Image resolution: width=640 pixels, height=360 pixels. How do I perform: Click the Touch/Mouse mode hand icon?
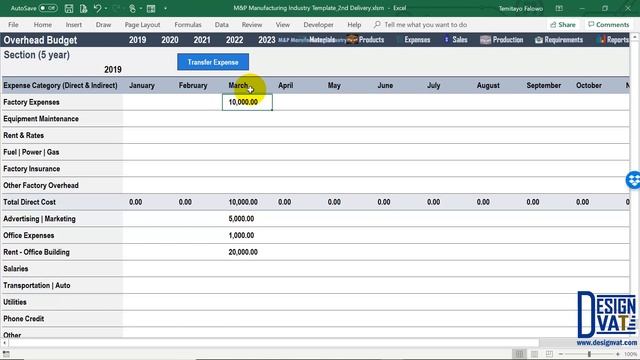tap(132, 8)
